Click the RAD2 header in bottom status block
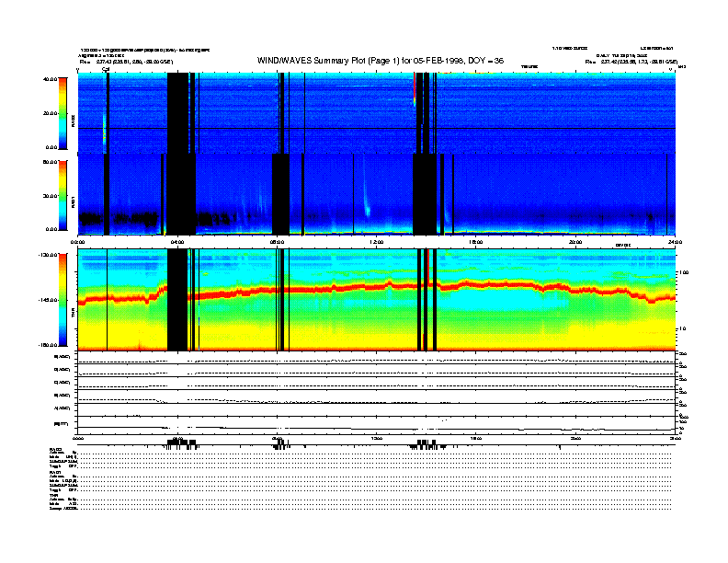The width and height of the screenshot is (728, 563). [x=55, y=449]
